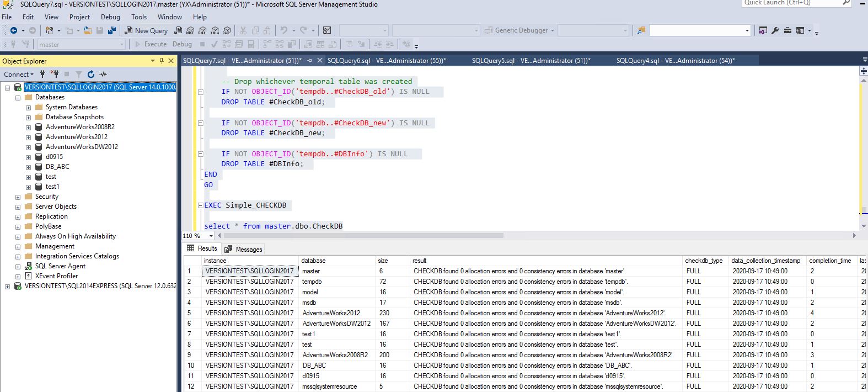Viewport: 868px width, 392px height.
Task: Switch to the Messages results tab
Action: (x=244, y=249)
